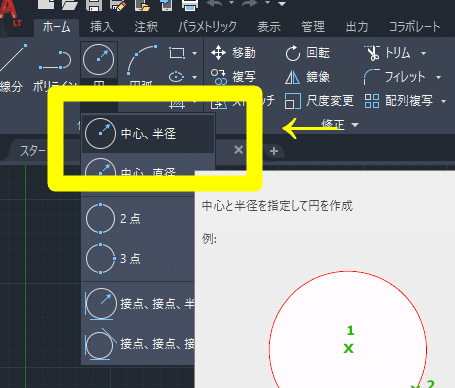Viewport: 455px width, 388px height.
Task: Select 2 点 circle option
Action: point(138,219)
